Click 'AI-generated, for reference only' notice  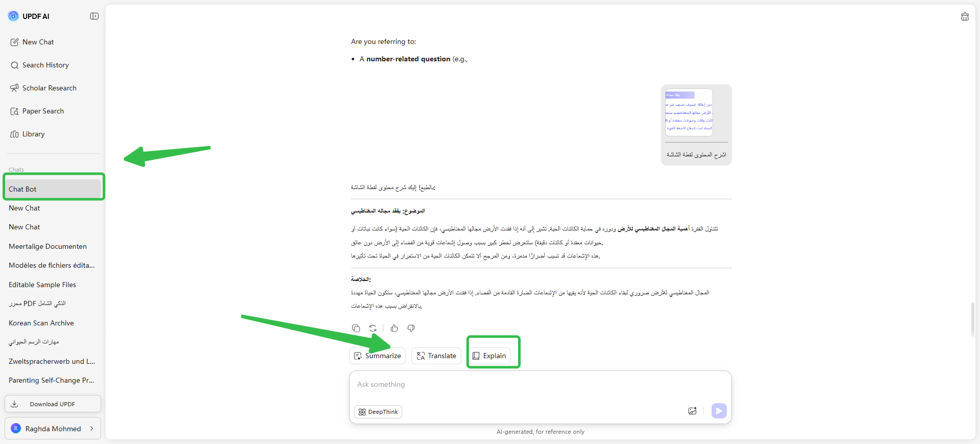541,432
